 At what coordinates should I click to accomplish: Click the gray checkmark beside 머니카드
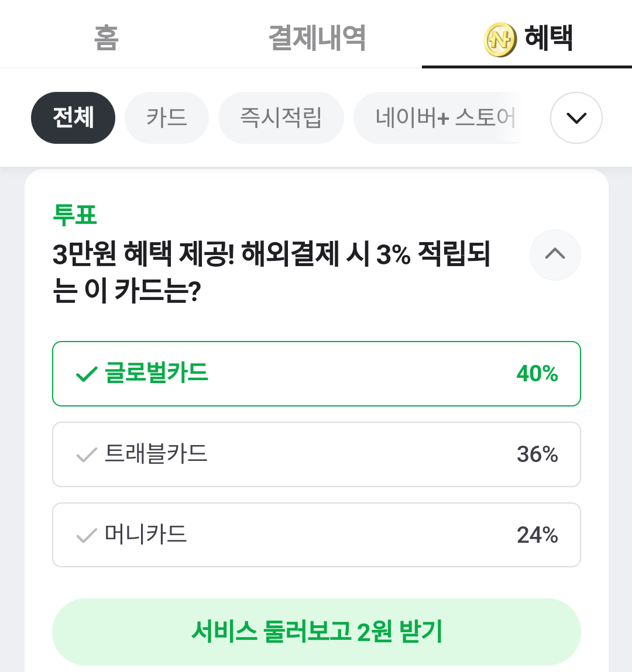pyautogui.click(x=87, y=535)
